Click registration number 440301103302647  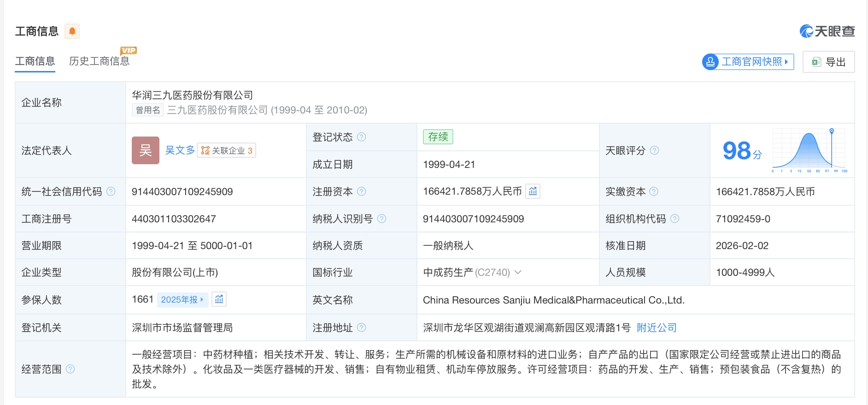tap(174, 219)
